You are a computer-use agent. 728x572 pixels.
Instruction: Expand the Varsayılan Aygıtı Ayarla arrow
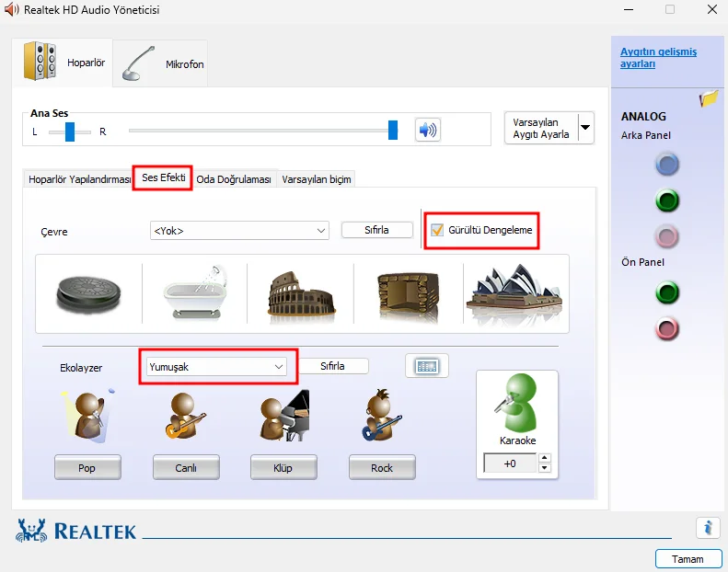pos(585,128)
